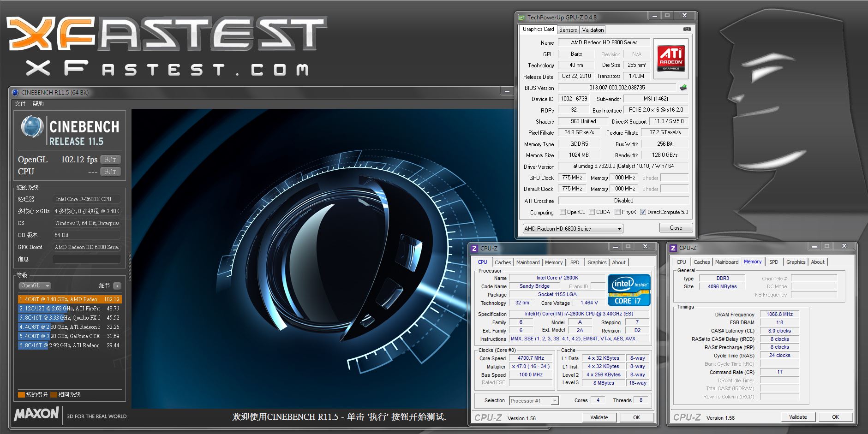The image size is (868, 434).
Task: Click the Cinebench title bar icon
Action: click(x=15, y=92)
